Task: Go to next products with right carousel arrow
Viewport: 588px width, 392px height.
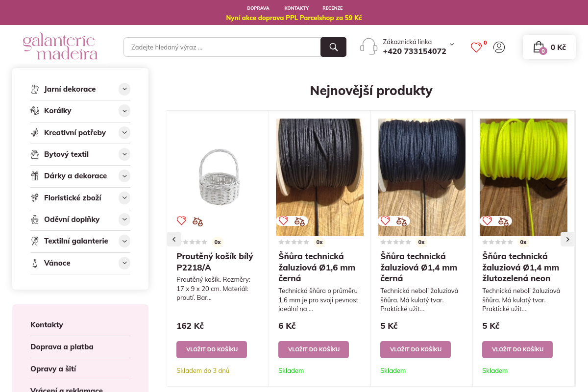Action: pyautogui.click(x=567, y=239)
